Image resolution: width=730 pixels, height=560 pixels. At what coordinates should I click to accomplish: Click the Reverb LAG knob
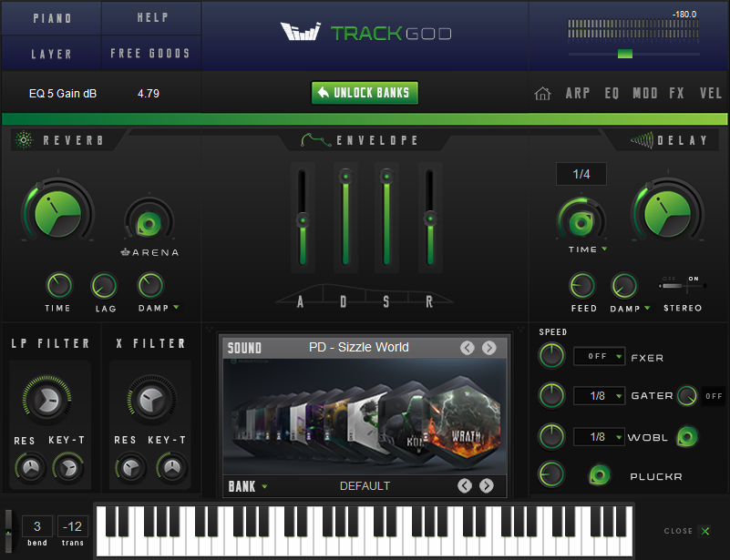(104, 286)
